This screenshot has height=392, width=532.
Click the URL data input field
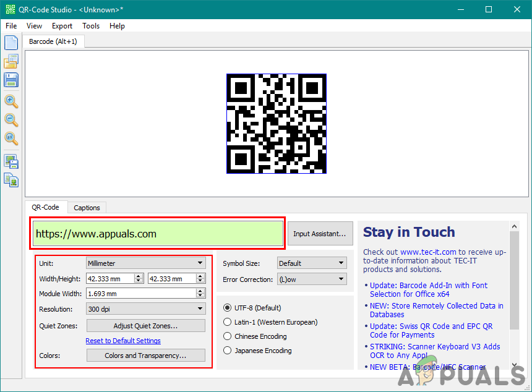pos(158,234)
